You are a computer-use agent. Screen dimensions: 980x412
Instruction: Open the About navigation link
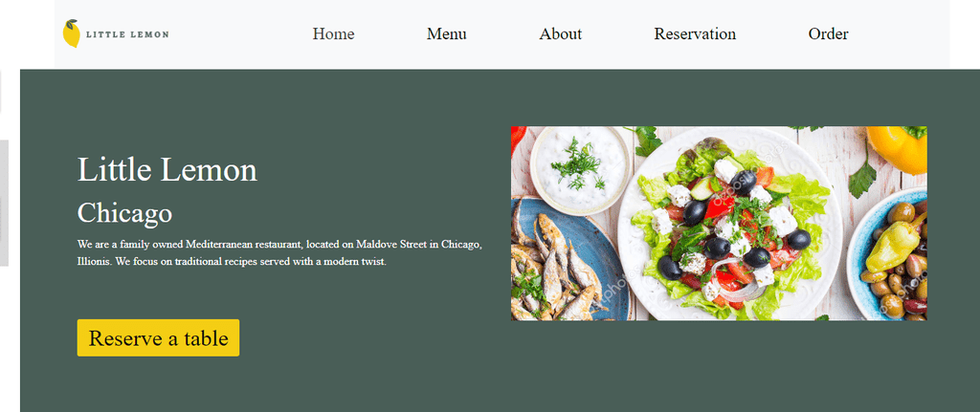[x=561, y=33]
